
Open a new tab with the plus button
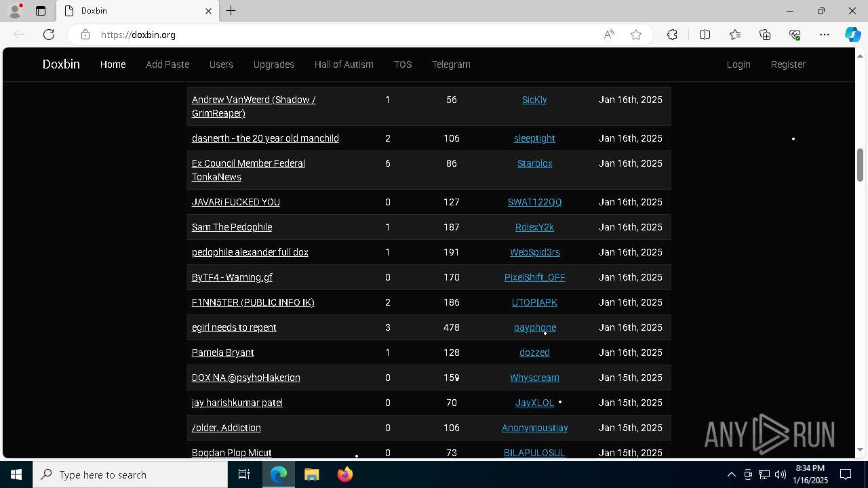tap(231, 11)
